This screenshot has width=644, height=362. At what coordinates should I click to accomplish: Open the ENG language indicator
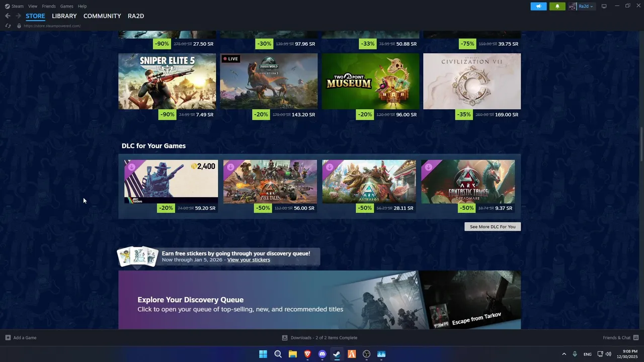587,354
